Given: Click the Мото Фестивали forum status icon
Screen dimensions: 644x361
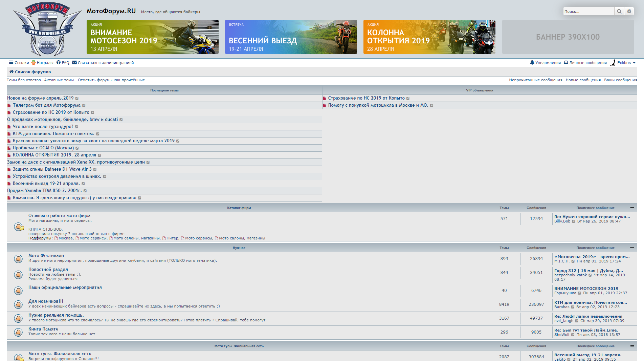Looking at the screenshot, I should tap(18, 259).
